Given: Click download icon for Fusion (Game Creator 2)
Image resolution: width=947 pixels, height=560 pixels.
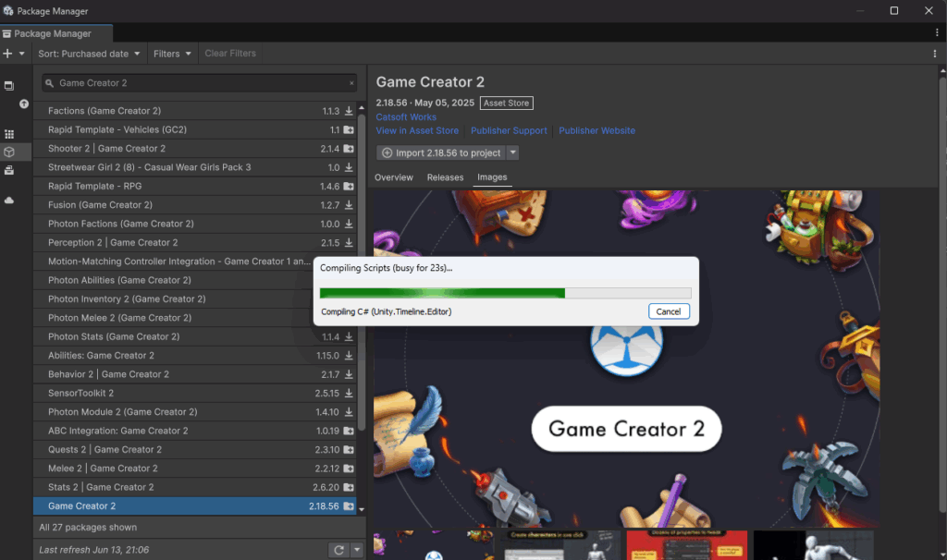Looking at the screenshot, I should [349, 205].
